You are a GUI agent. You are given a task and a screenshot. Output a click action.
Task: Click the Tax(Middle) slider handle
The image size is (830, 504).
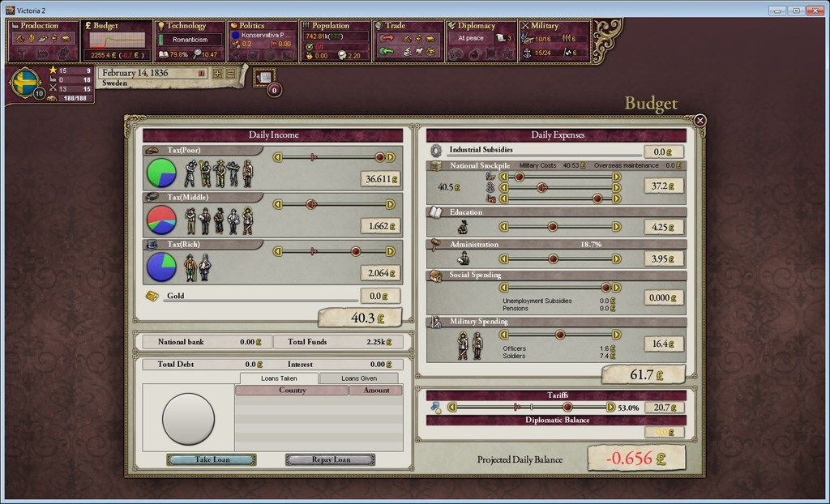click(x=311, y=204)
